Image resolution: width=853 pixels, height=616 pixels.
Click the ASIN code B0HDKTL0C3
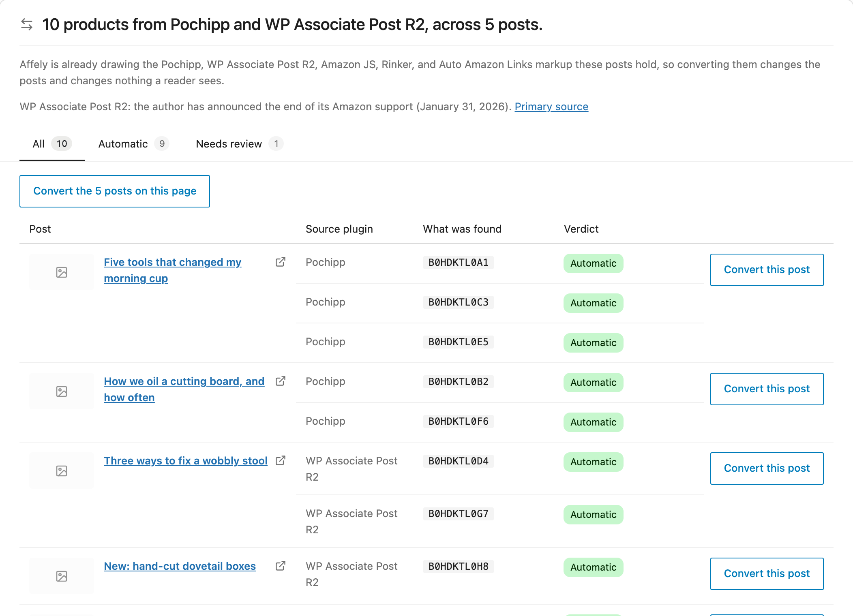coord(459,302)
